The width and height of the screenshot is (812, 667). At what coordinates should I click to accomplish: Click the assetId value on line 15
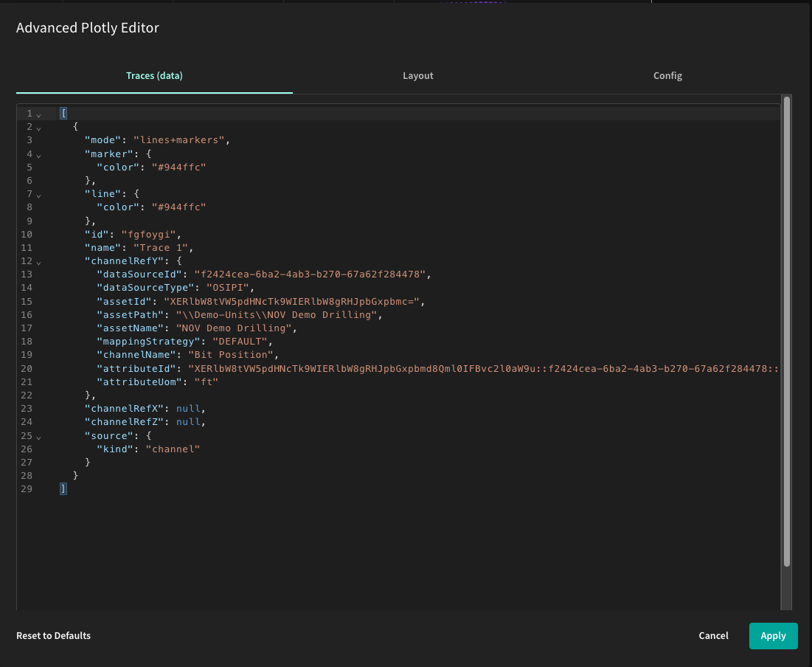coord(291,301)
